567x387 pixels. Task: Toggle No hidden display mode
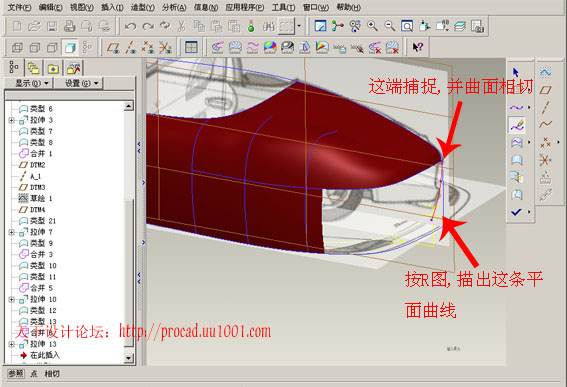(52, 47)
